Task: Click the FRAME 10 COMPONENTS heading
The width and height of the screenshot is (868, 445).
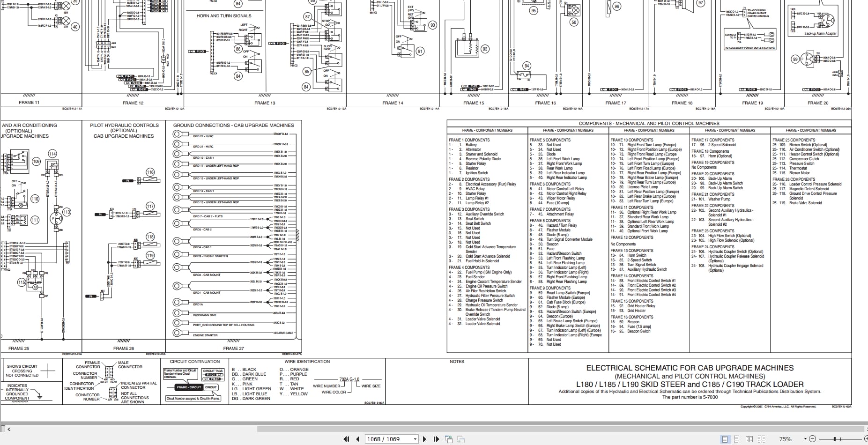Action: pos(632,140)
